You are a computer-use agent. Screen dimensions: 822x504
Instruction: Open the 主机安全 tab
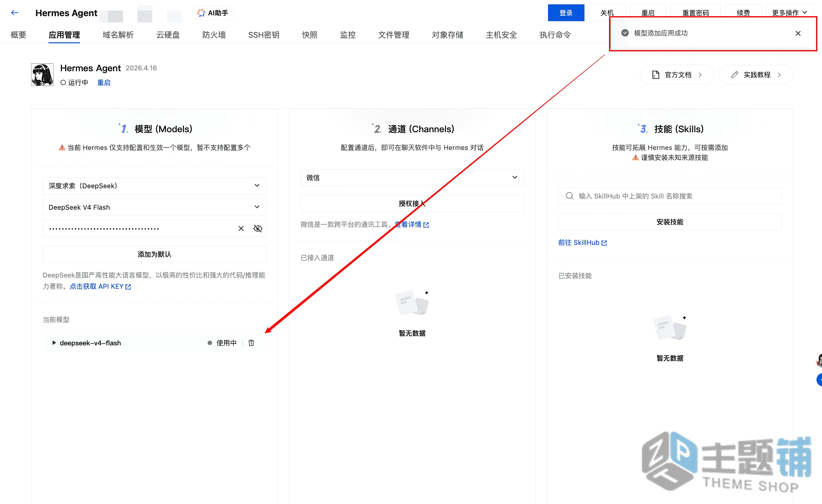501,35
